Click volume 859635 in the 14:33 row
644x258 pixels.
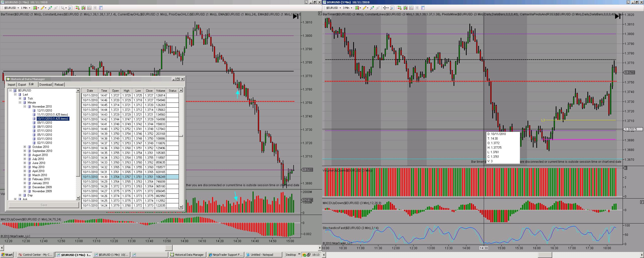(160, 163)
